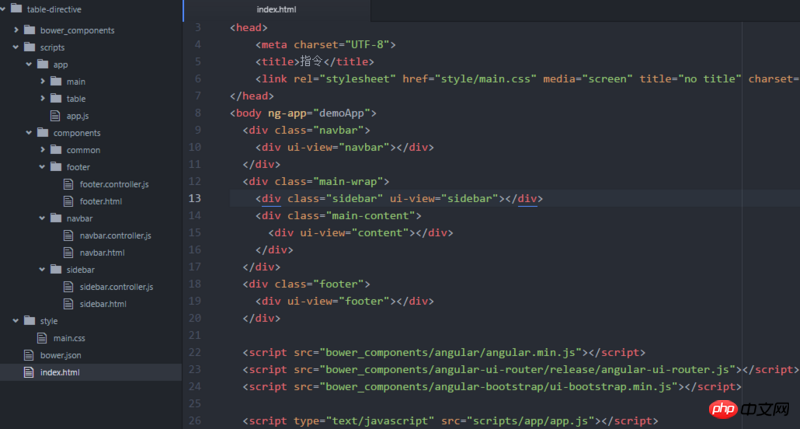This screenshot has height=429, width=800.
Task: Click 'style/main.css' href value
Action: point(485,79)
